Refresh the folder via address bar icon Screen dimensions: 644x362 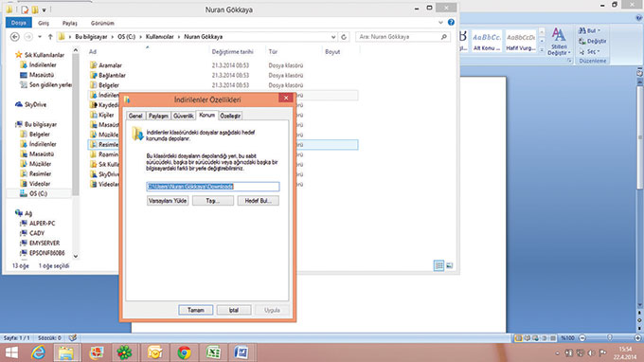tap(344, 37)
